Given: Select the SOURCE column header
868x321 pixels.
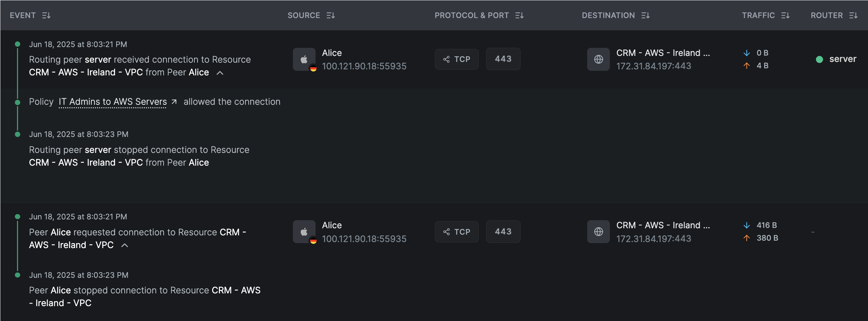Looking at the screenshot, I should click(304, 15).
